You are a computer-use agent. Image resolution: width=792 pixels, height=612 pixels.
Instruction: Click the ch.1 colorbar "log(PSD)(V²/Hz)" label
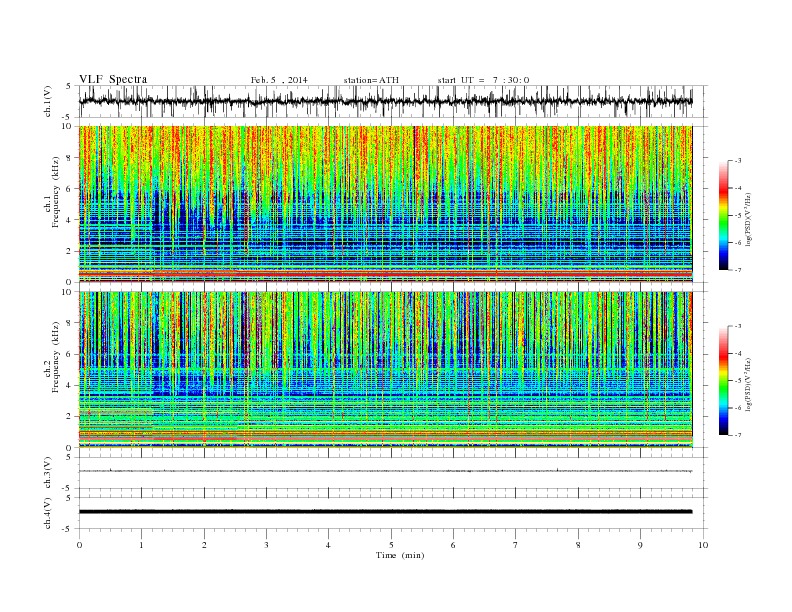[749, 220]
